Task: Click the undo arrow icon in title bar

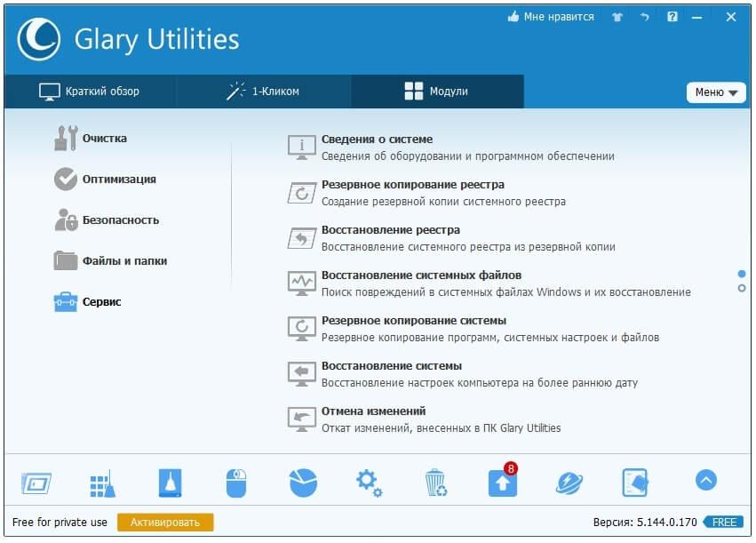Action: [645, 17]
